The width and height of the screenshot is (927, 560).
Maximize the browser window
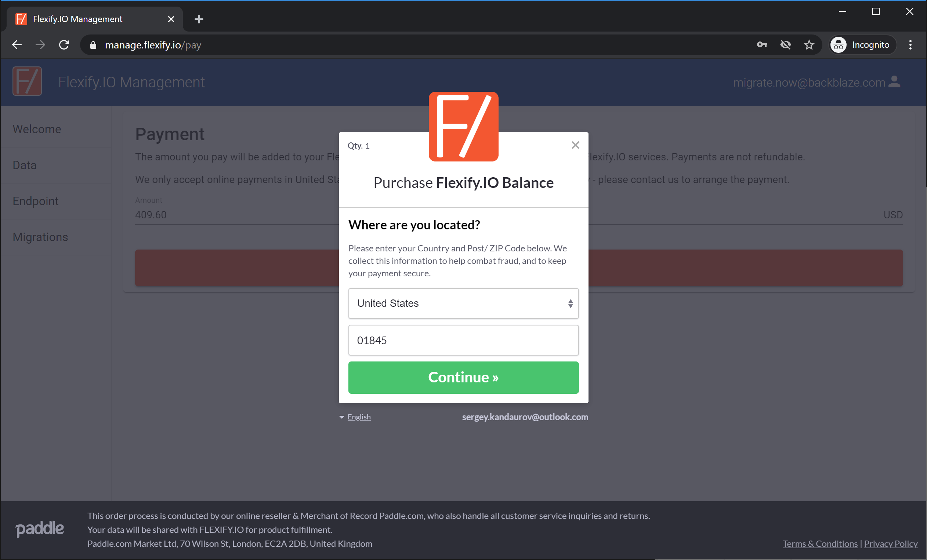click(x=876, y=12)
